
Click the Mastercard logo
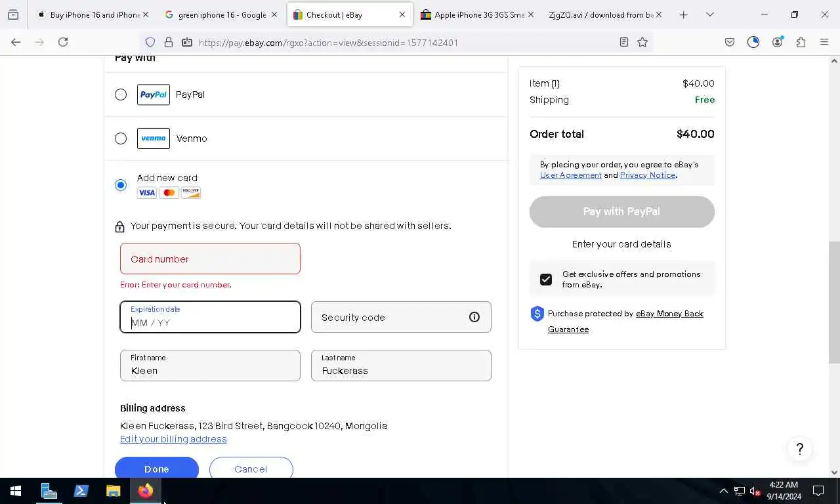click(169, 192)
